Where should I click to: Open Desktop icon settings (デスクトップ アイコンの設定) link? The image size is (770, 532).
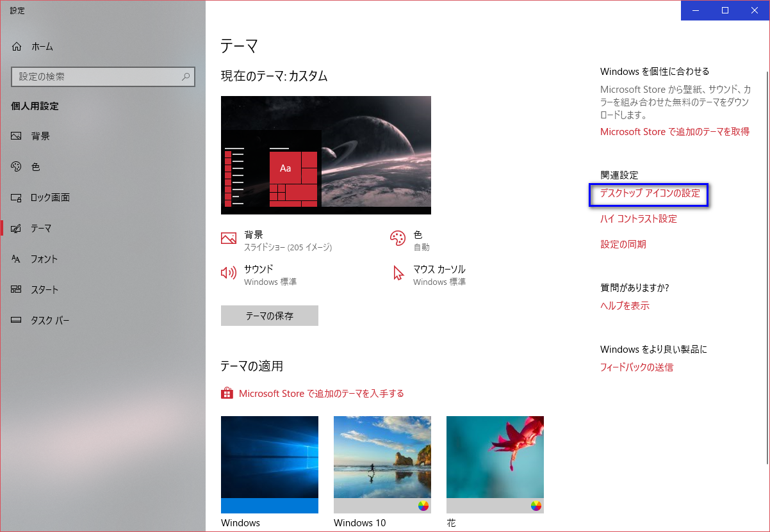[650, 193]
